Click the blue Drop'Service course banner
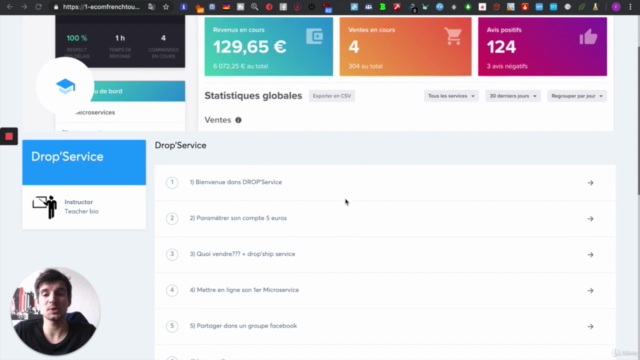Image resolution: width=640 pixels, height=360 pixels. point(84,162)
